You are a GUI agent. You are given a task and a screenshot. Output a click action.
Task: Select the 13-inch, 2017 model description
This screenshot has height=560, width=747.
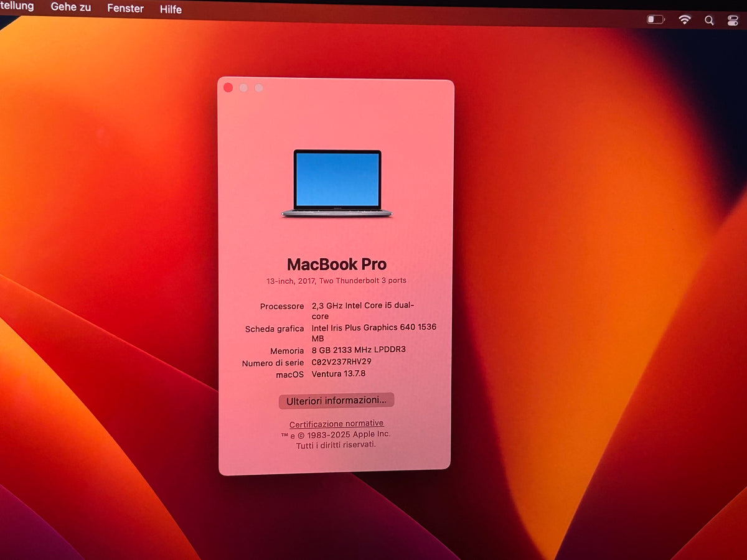336,281
